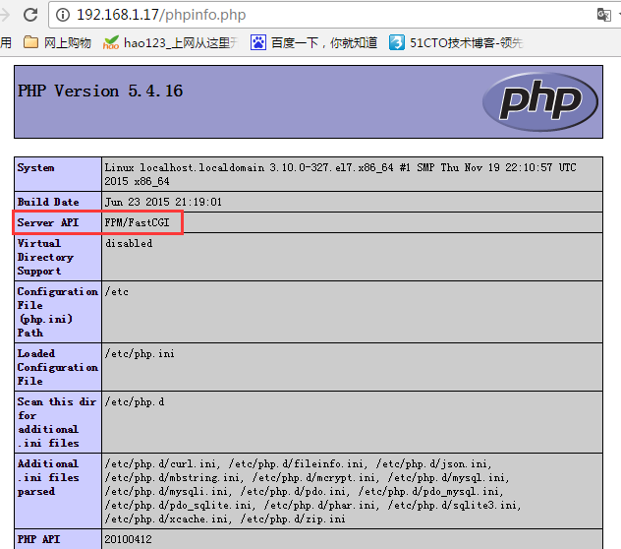
Task: Click the parsed ini files list with curl.ini
Action: (313, 491)
